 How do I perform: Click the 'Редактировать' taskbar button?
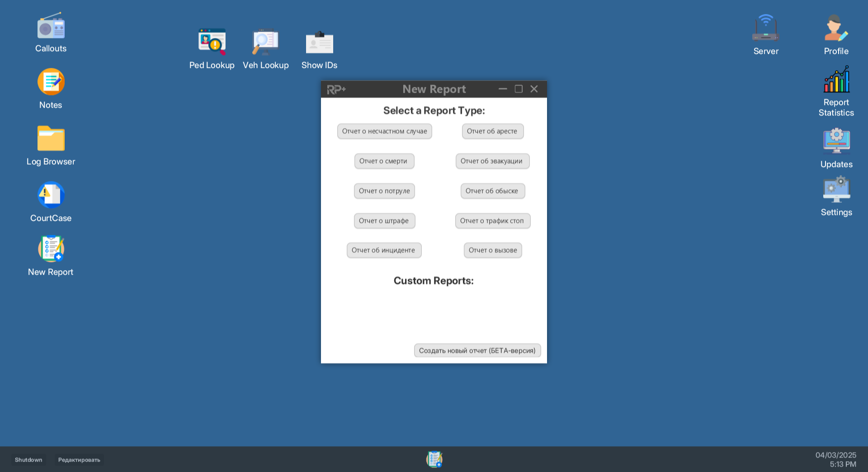(79, 460)
